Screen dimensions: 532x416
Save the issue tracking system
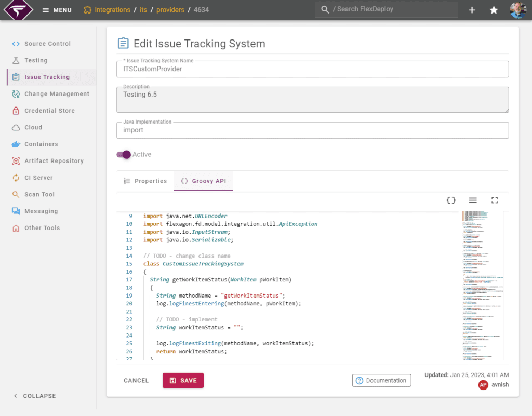183,380
